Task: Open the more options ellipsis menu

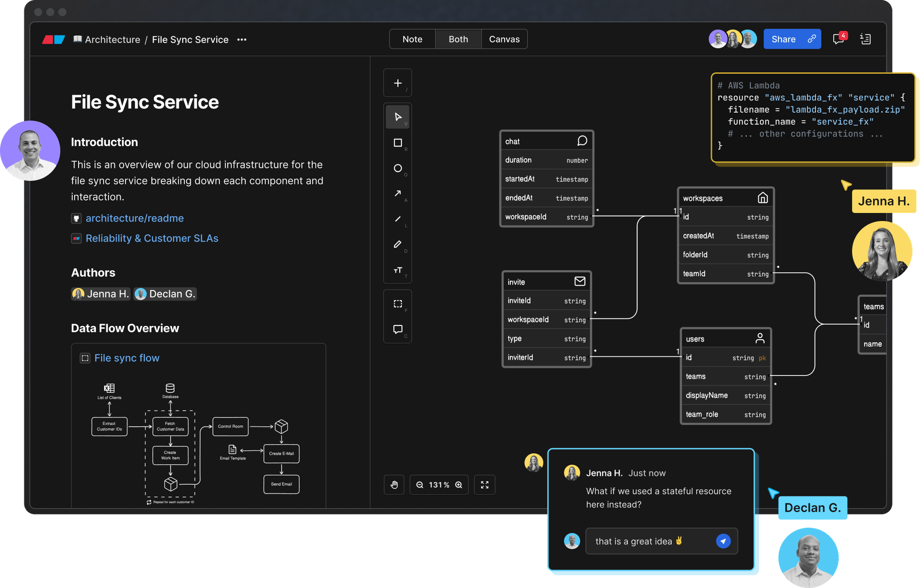Action: (x=241, y=40)
